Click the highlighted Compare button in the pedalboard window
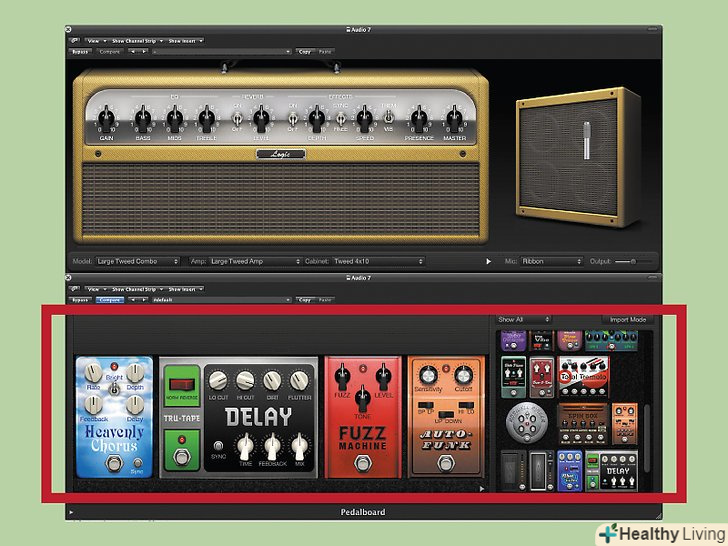The image size is (728, 546). [109, 299]
